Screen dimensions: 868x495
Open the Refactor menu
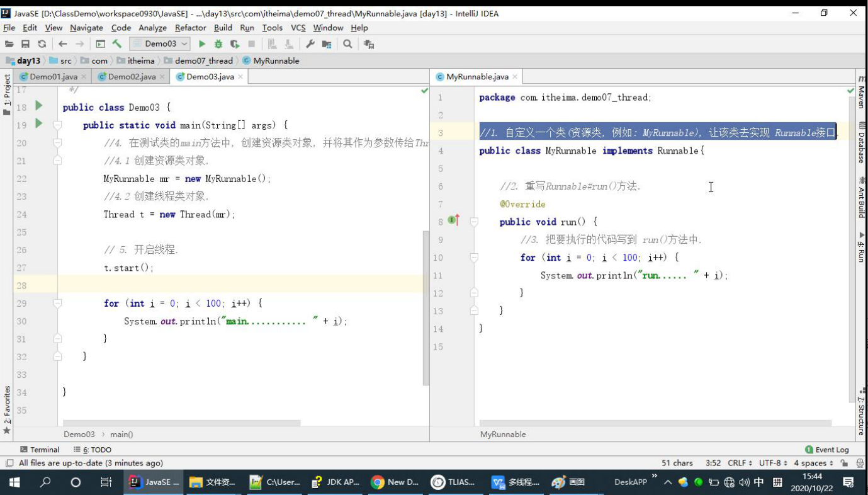click(190, 28)
